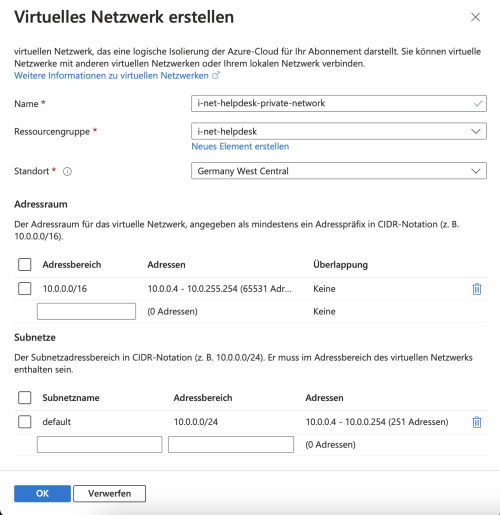This screenshot has height=515, width=500.
Task: Click Neues Element erstellen link
Action: (240, 146)
